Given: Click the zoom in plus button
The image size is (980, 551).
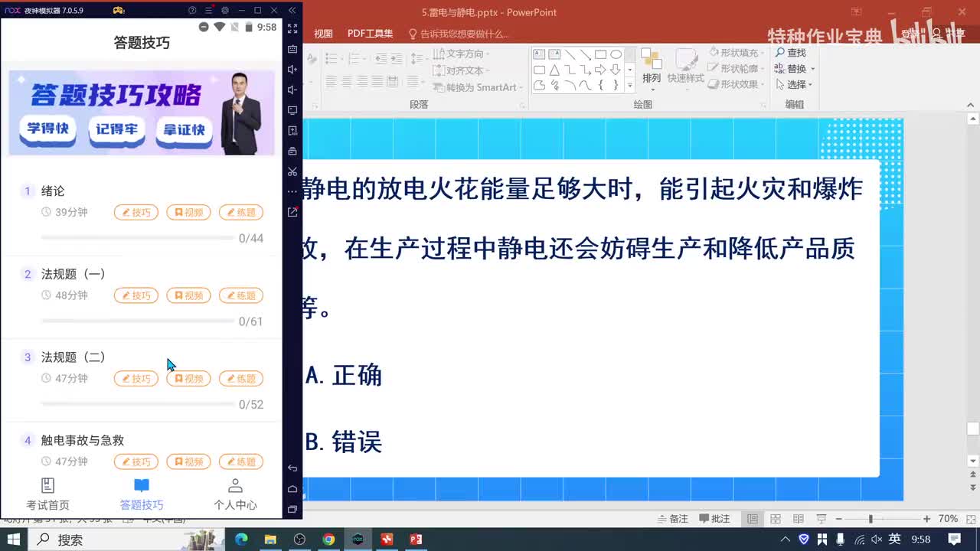Looking at the screenshot, I should pos(927,519).
